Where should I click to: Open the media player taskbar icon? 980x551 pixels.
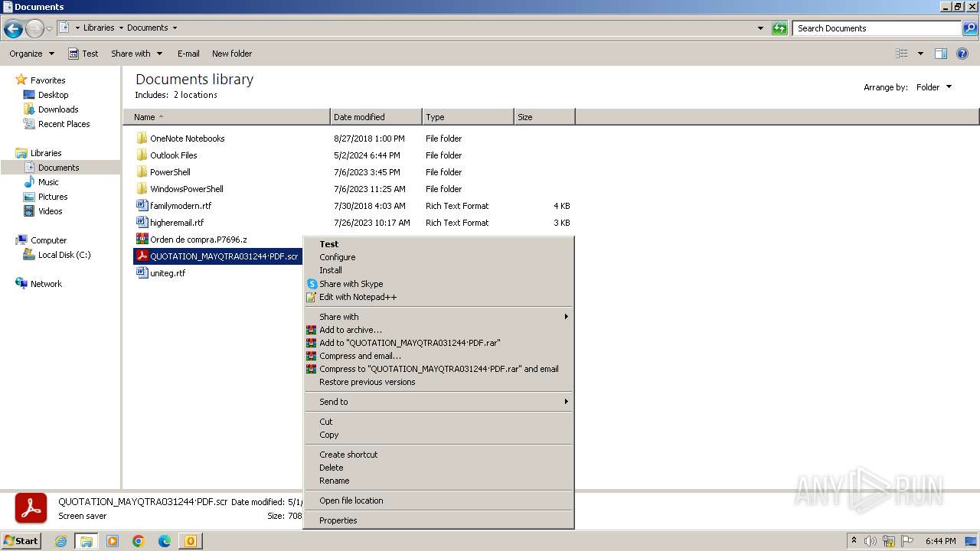(113, 541)
